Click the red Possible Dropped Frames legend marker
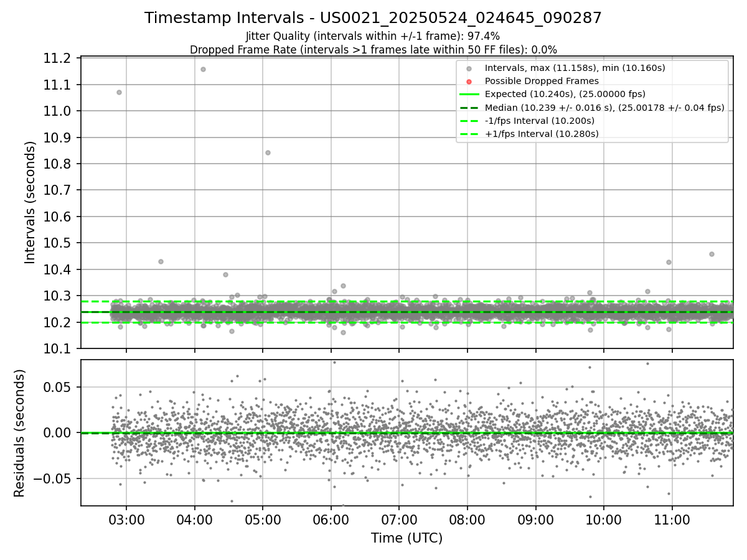 point(469,81)
